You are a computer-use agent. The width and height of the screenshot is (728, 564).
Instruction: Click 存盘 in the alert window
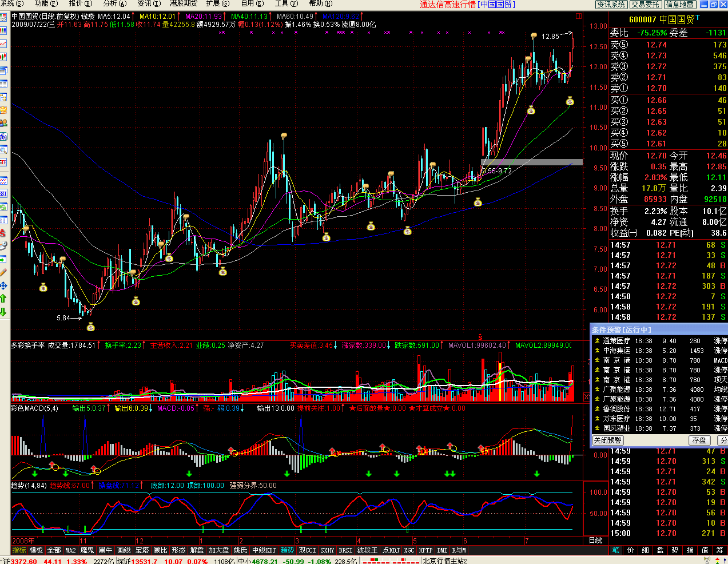(x=699, y=440)
